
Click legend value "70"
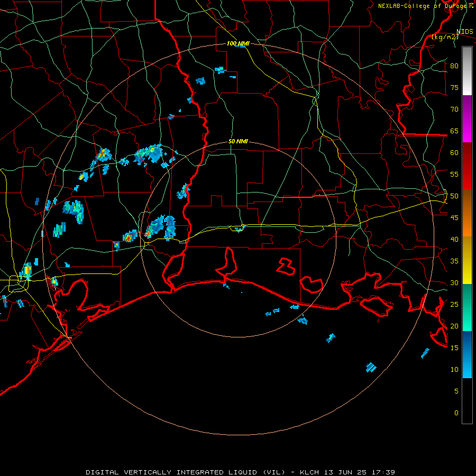[454, 109]
